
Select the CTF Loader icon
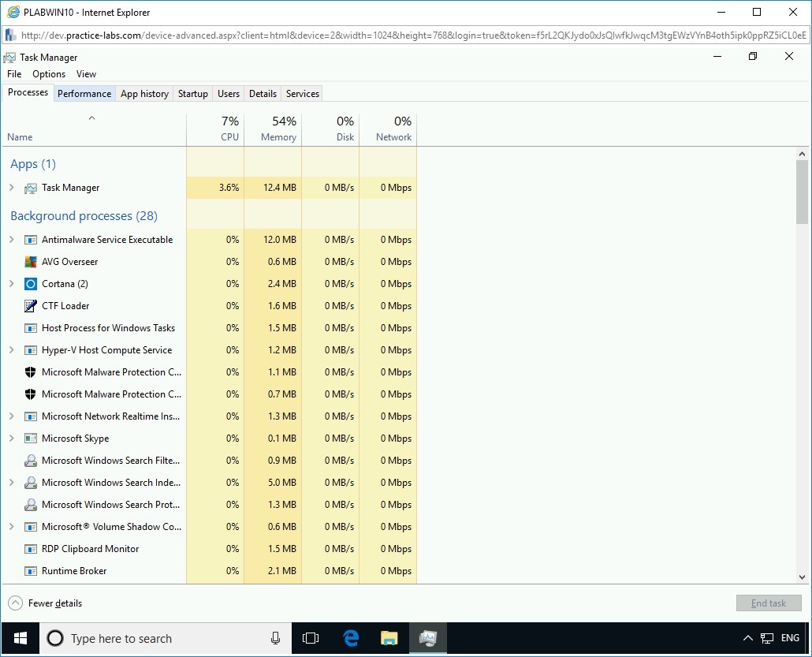[x=29, y=305]
